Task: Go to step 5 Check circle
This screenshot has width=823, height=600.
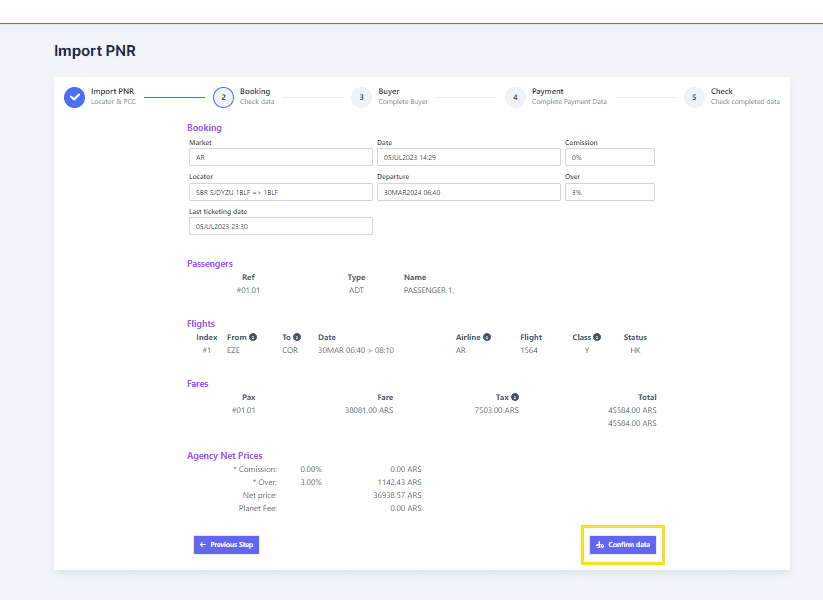Action: (x=694, y=97)
